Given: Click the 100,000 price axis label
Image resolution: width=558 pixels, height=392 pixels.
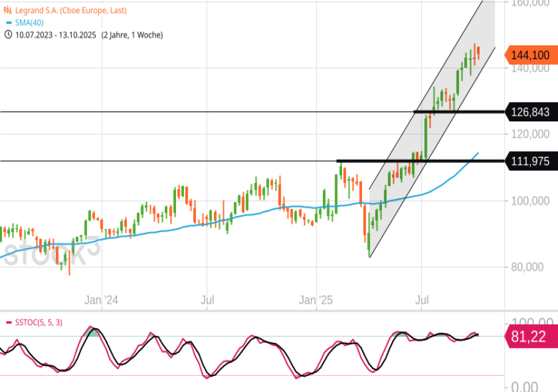Looking at the screenshot, I should click(529, 201).
